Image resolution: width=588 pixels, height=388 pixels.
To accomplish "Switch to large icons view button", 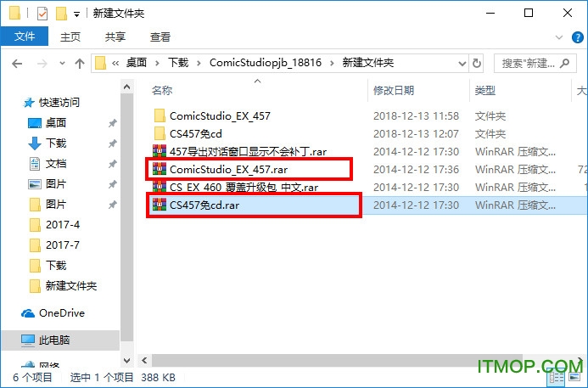I will 574,378.
